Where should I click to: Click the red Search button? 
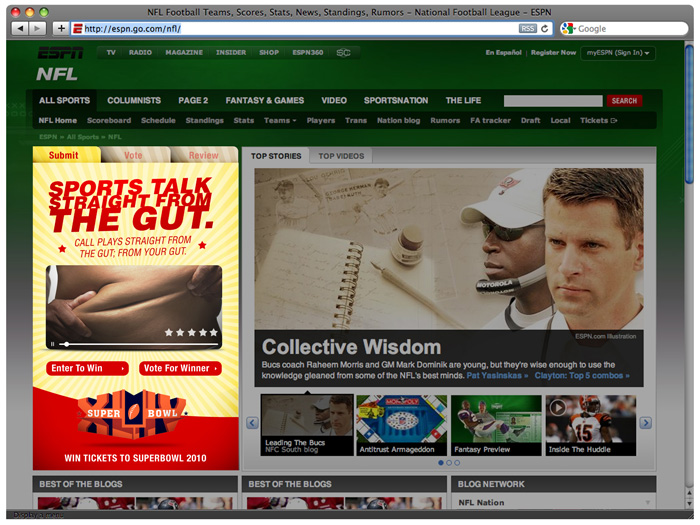tap(624, 101)
